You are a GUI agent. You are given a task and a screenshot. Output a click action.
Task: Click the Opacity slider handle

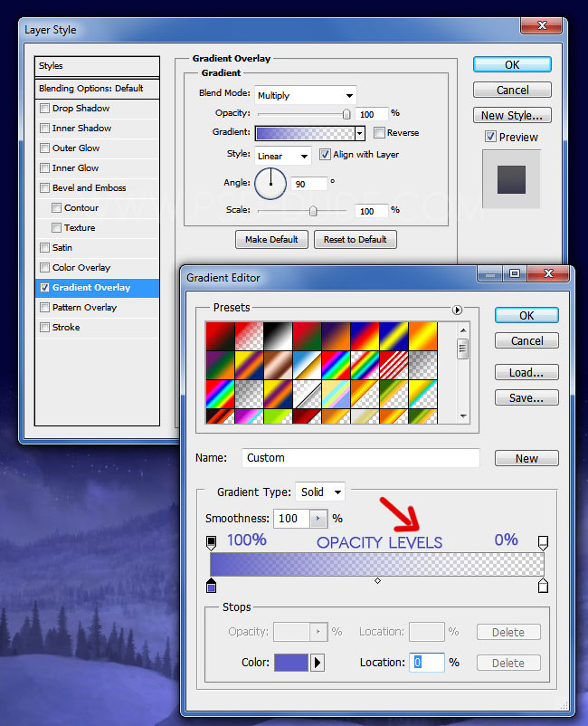point(346,114)
